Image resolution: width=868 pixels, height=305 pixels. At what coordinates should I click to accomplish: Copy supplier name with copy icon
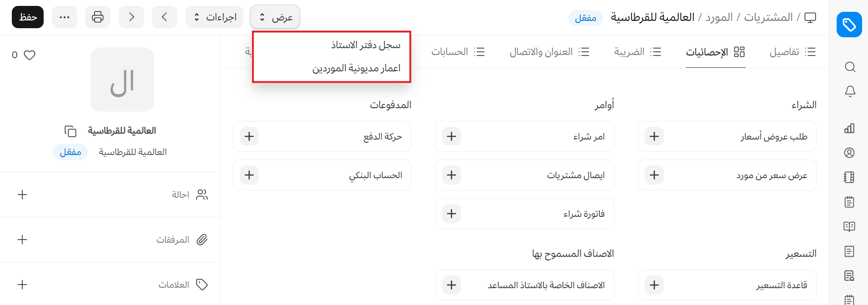pos(70,131)
